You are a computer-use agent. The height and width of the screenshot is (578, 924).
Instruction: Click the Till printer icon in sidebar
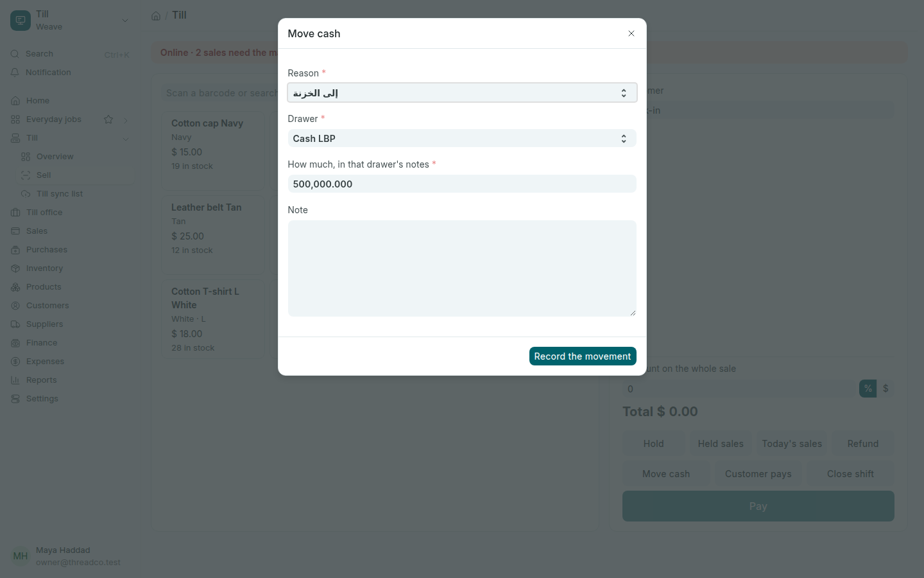[x=15, y=138]
